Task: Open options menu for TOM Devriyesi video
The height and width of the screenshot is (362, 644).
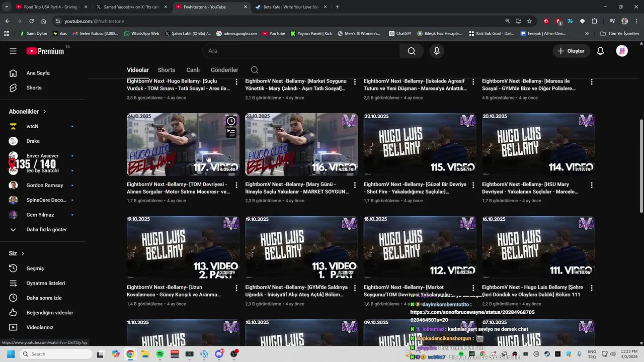Action: tap(236, 185)
